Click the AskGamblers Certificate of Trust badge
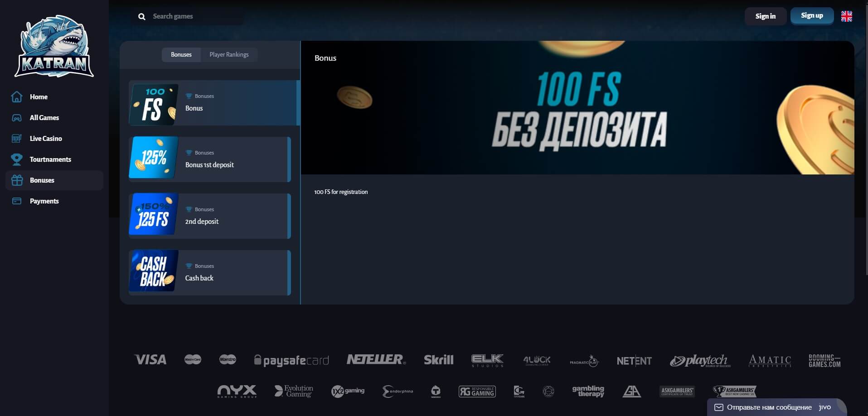Viewport: 868px width, 416px height. 677,391
